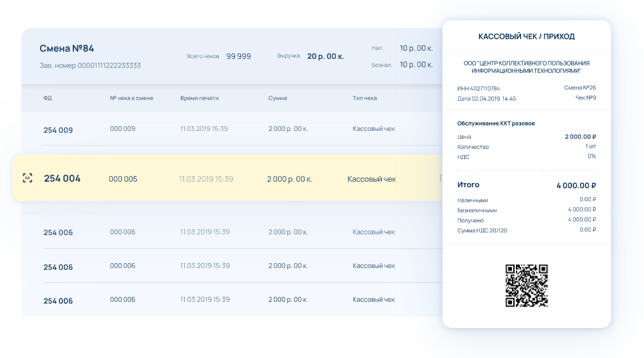Click the 'Безнал.' cashless amount

[x=416, y=65]
